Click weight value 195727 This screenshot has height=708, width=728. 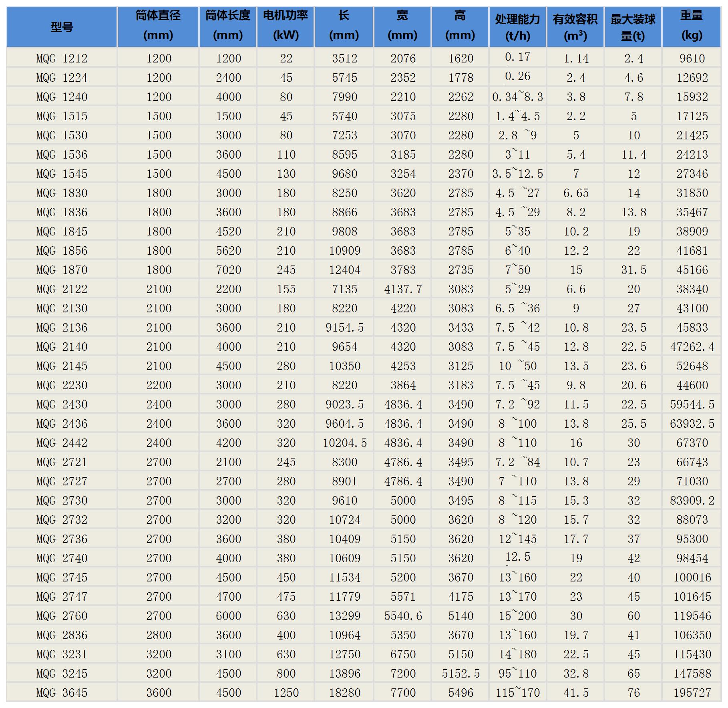coord(692,693)
